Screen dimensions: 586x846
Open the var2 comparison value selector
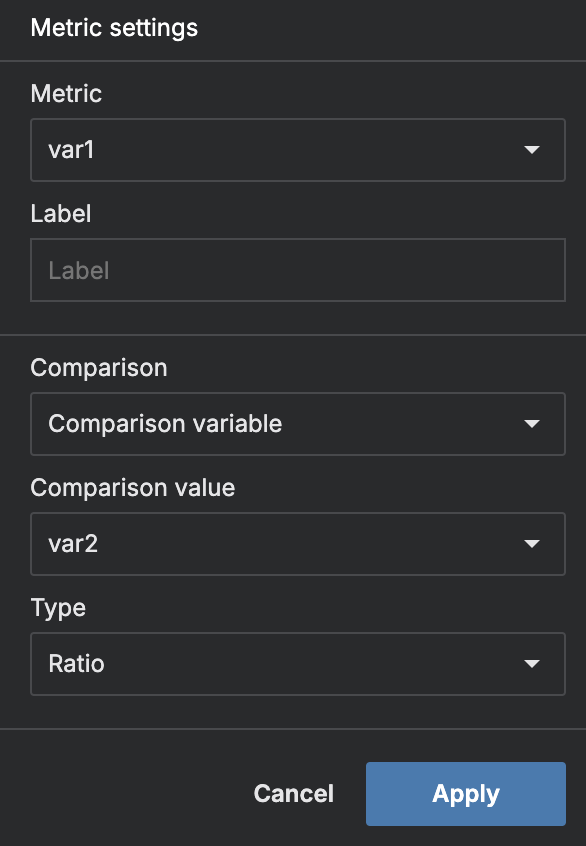[x=298, y=544]
